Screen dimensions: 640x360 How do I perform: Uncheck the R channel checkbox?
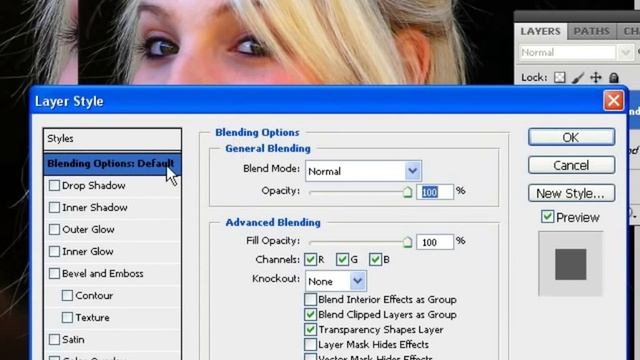[310, 260]
